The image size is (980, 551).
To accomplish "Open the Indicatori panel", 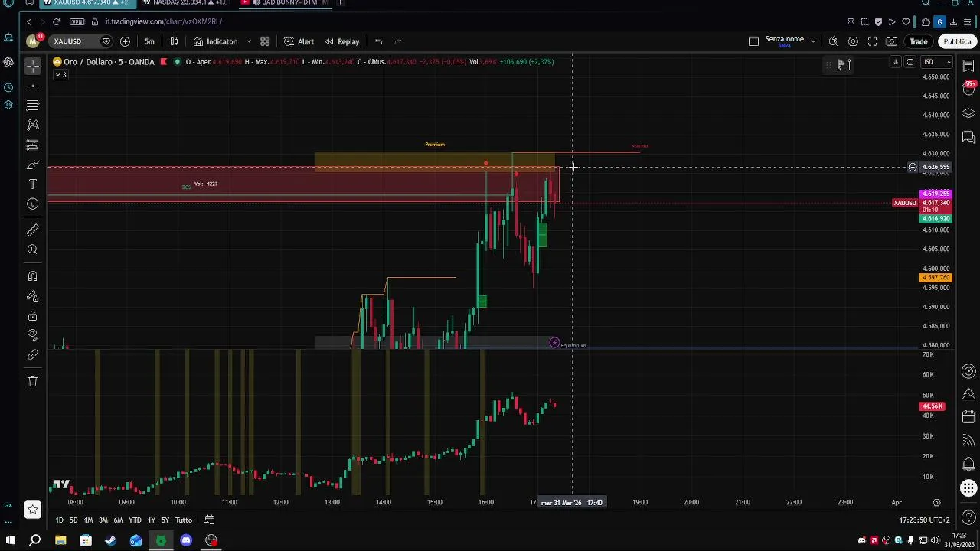I will click(216, 41).
